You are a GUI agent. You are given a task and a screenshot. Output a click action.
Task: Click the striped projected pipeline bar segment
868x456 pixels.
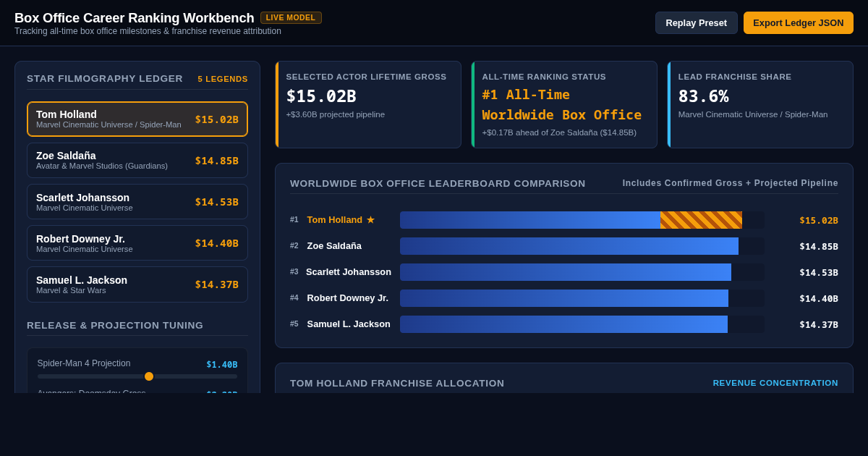pos(701,220)
